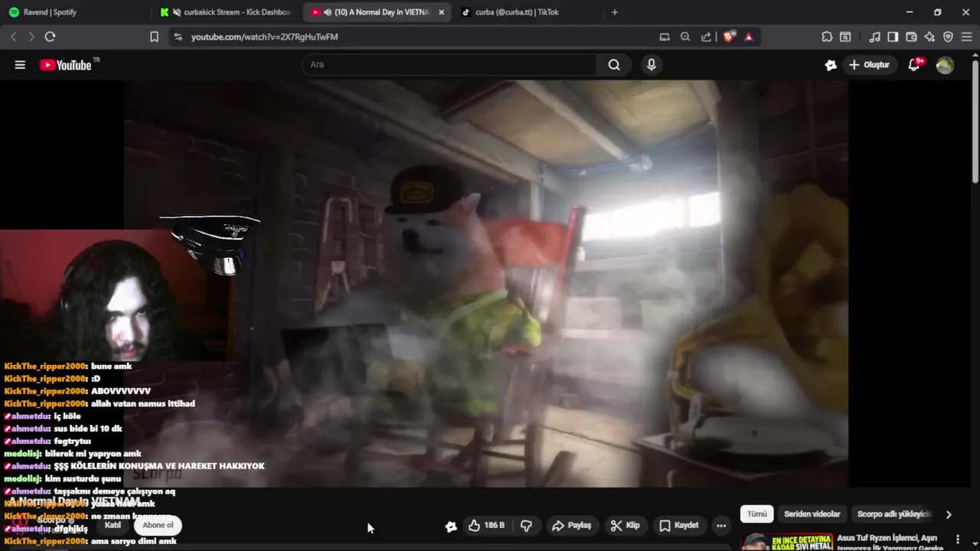980x551 pixels.
Task: Reload the page with the refresh icon
Action: (51, 37)
